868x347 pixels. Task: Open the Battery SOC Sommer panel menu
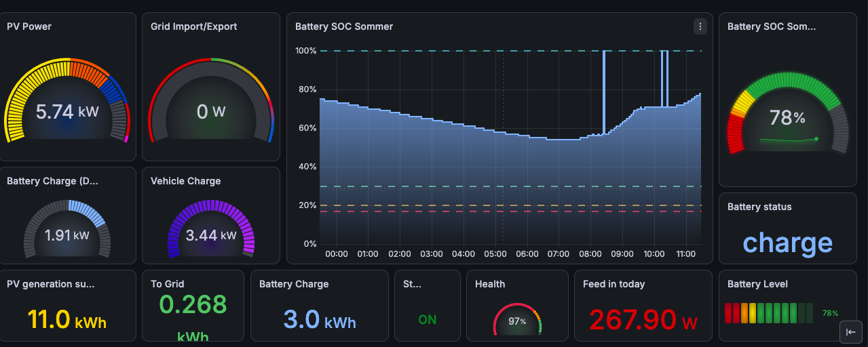click(700, 26)
